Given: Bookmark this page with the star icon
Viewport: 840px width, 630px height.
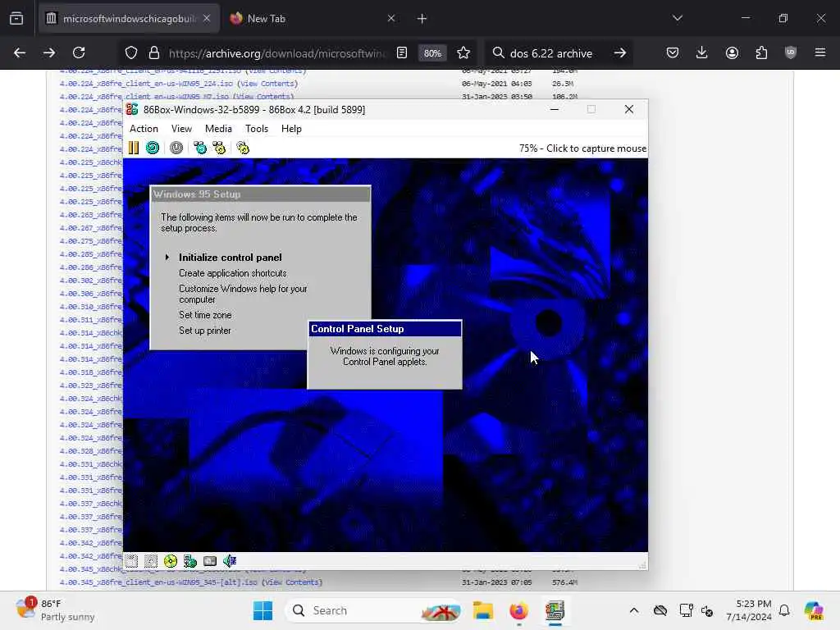Looking at the screenshot, I should pos(463,52).
